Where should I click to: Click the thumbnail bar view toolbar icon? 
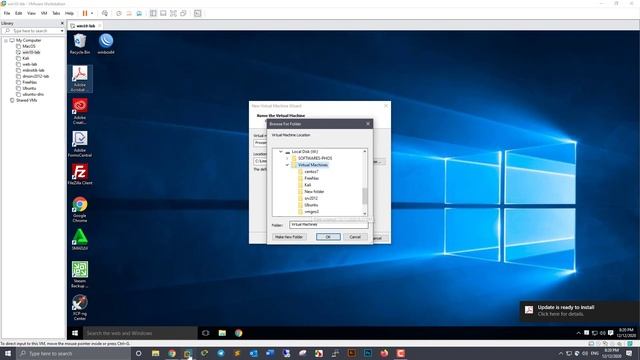[x=163, y=13]
